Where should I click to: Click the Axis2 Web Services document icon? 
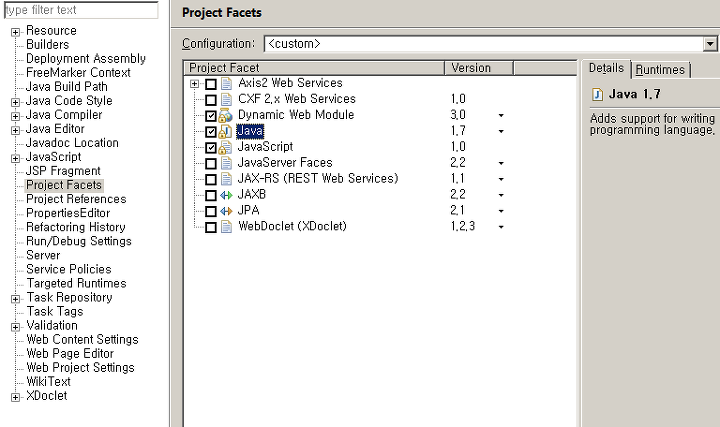tap(226, 84)
